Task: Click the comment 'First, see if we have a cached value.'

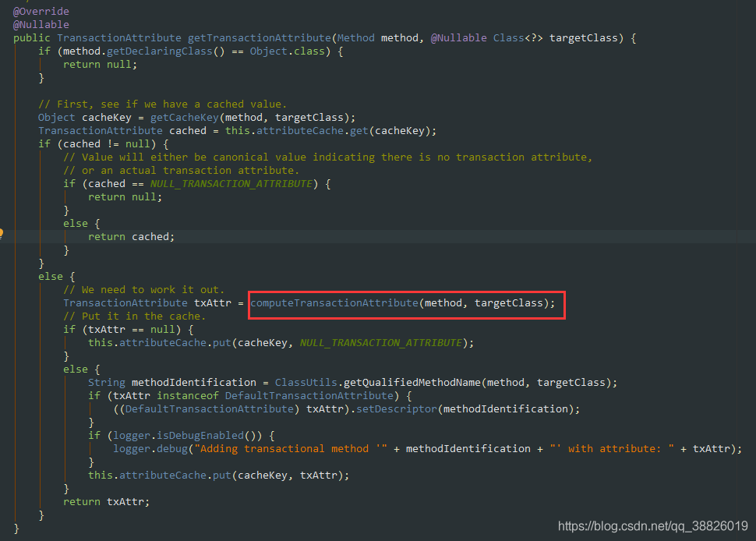Action: click(x=162, y=104)
